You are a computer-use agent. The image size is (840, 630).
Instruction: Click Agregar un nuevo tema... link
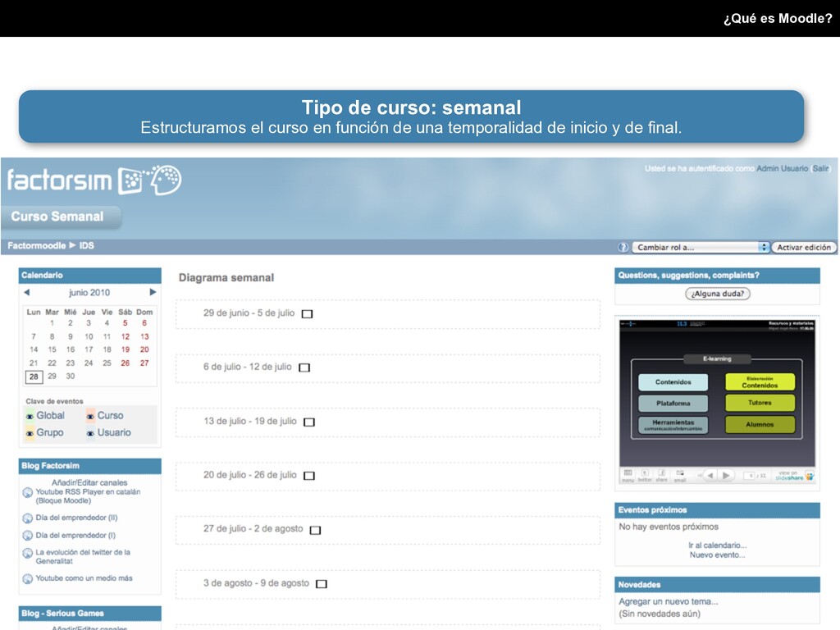click(669, 601)
